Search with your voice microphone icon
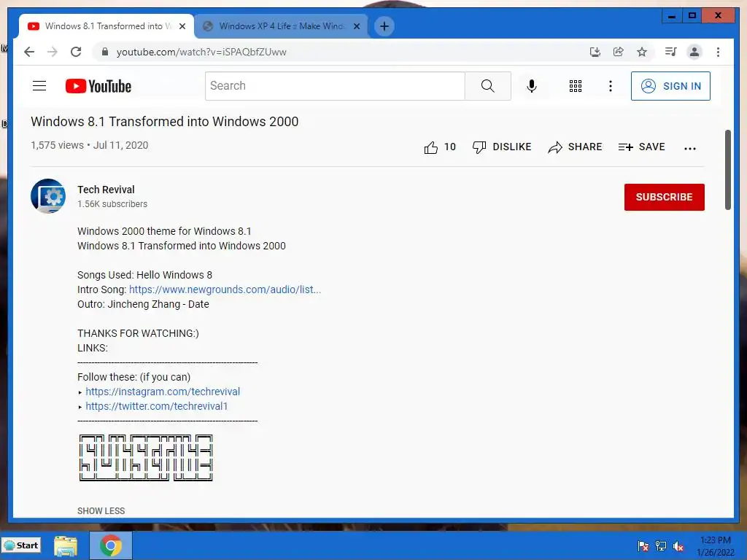The image size is (747, 560). pyautogui.click(x=532, y=86)
